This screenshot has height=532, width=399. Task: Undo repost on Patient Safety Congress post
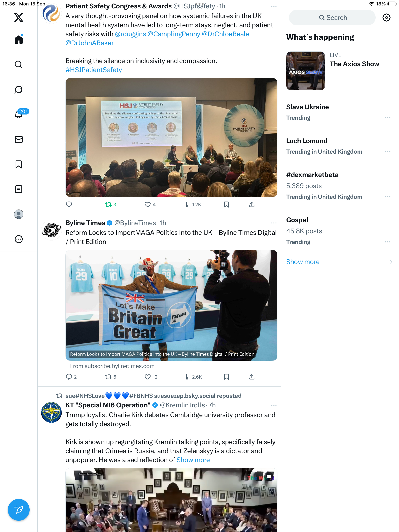pyautogui.click(x=110, y=204)
